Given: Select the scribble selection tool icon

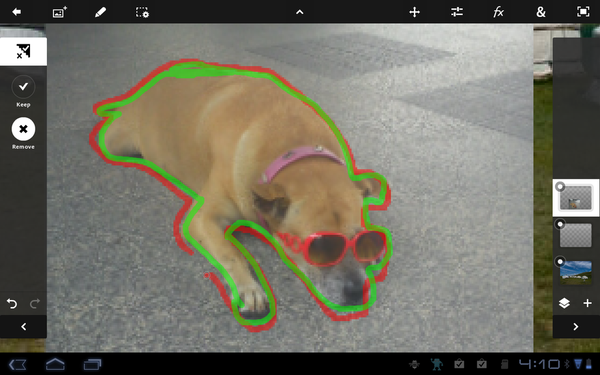Looking at the screenshot, I should tap(23, 51).
